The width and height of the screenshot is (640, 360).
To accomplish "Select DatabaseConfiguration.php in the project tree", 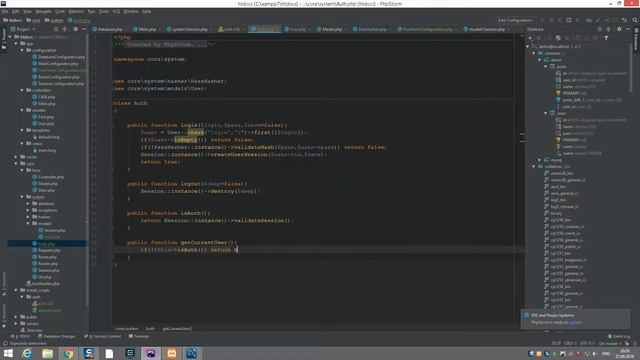I will click(x=59, y=57).
